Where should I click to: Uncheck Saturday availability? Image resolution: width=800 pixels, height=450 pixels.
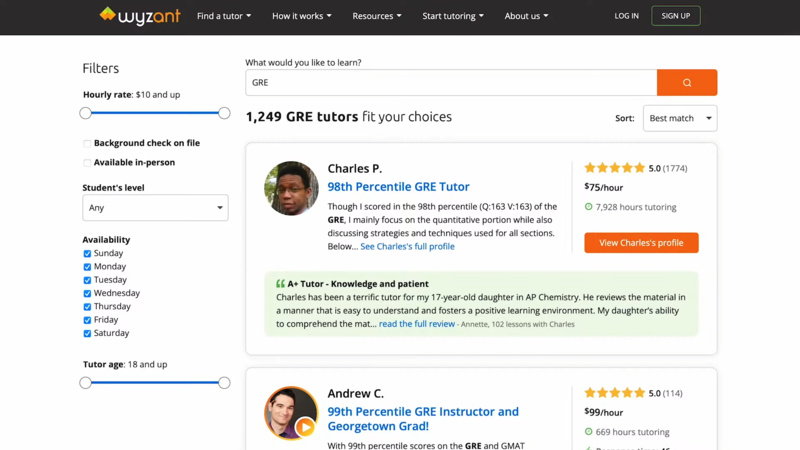(87, 333)
